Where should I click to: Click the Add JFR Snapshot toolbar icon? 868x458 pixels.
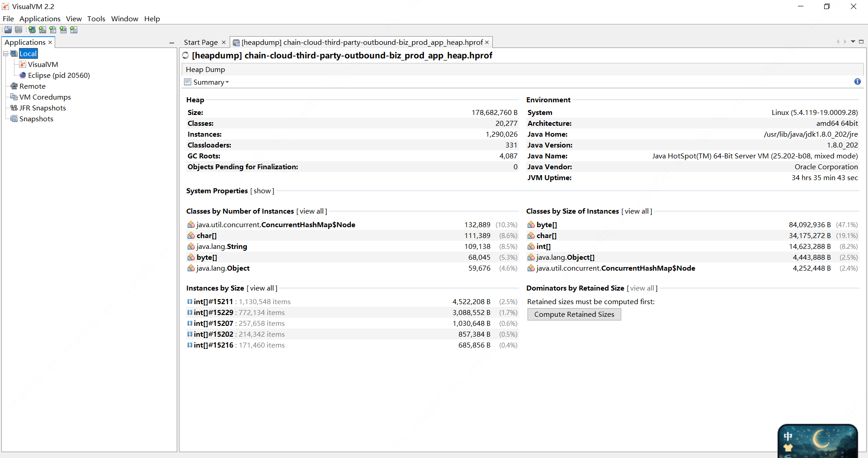(x=63, y=30)
